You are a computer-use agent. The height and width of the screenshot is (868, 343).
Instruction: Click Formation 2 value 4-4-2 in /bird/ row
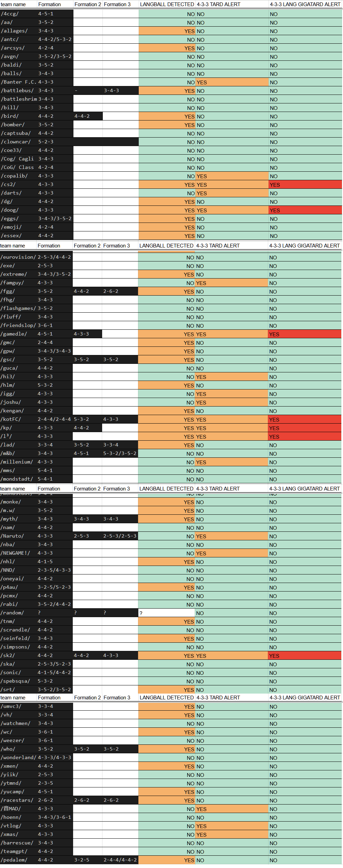[88, 116]
